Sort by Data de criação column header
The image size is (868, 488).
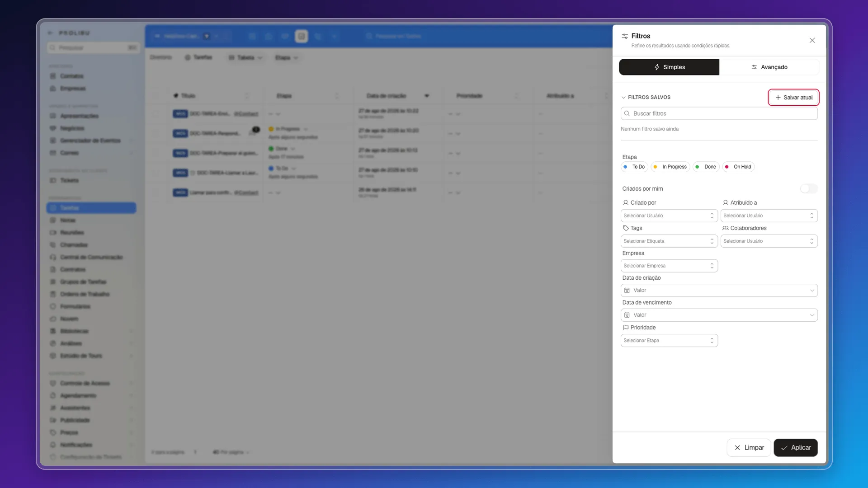click(398, 96)
